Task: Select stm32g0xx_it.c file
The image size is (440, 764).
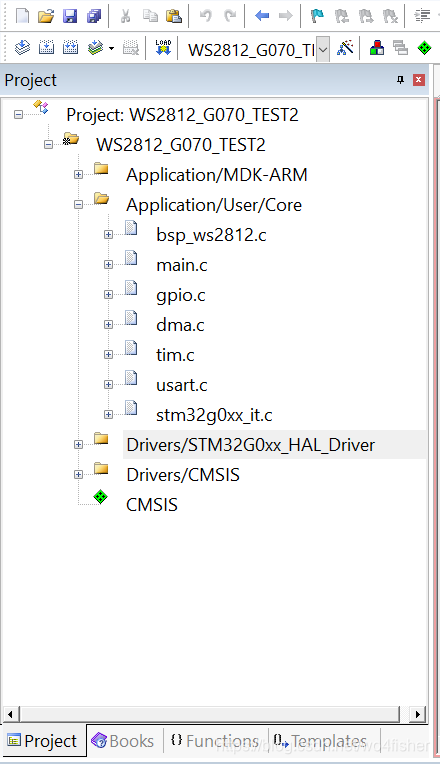Action: [214, 415]
